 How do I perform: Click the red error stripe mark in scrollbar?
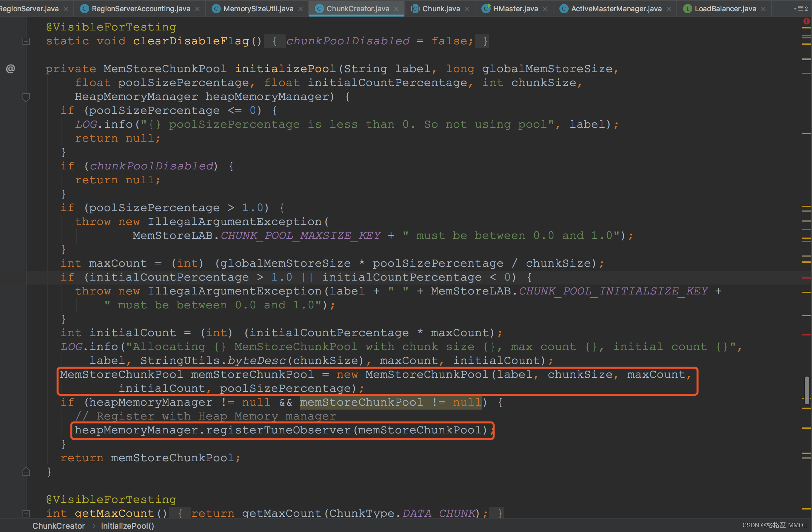[806, 278]
